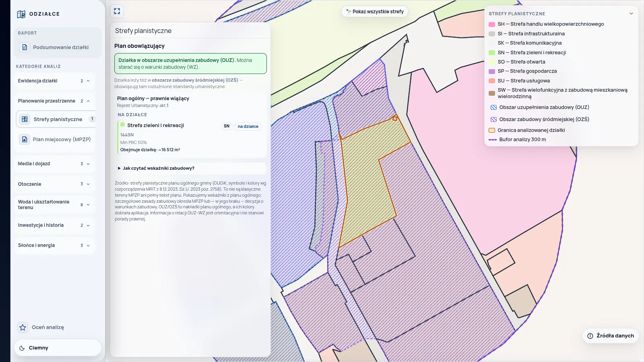Select Strefy planistyczne menu item
Image resolution: width=644 pixels, height=362 pixels.
[x=56, y=119]
